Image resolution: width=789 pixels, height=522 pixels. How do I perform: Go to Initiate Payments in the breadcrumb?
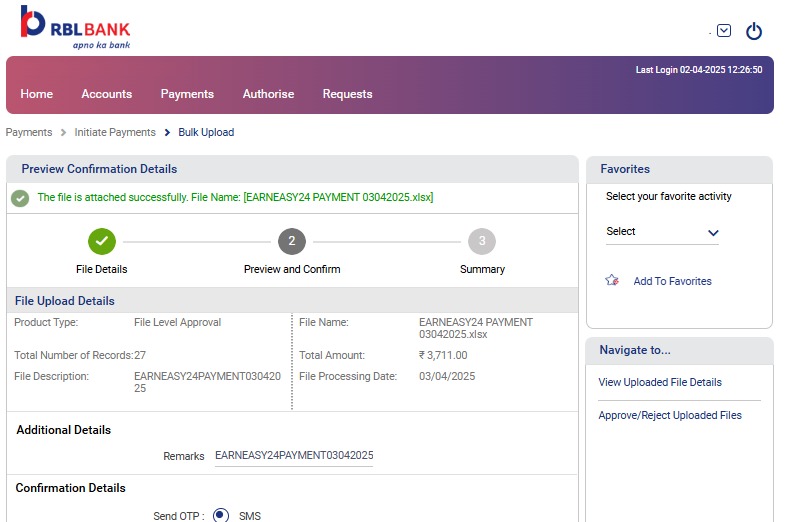coord(115,132)
